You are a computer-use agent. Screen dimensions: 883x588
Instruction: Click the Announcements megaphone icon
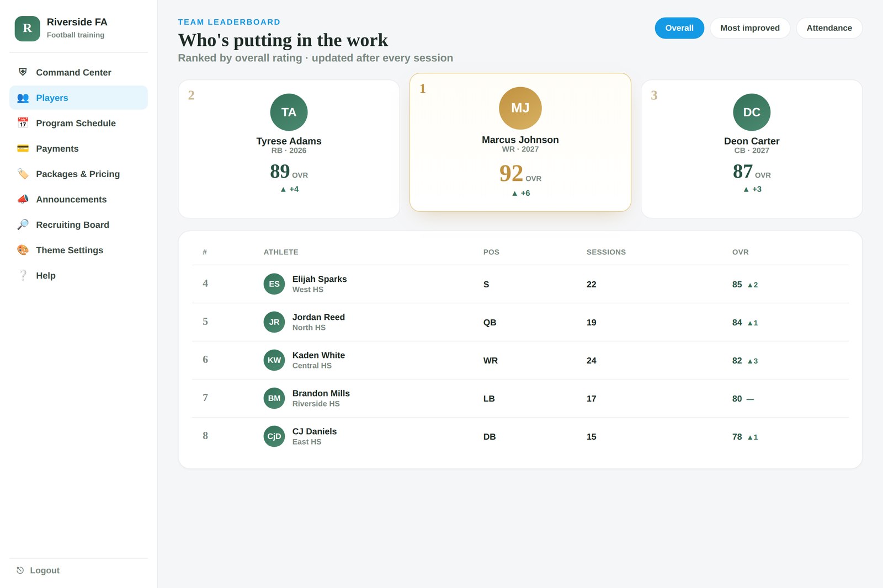pyautogui.click(x=23, y=199)
